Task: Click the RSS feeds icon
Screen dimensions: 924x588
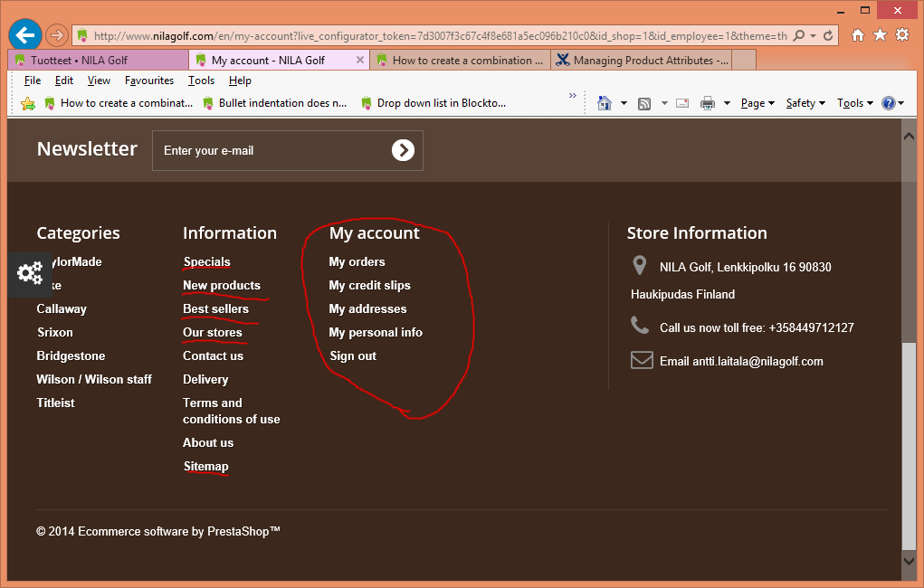Action: [x=644, y=104]
